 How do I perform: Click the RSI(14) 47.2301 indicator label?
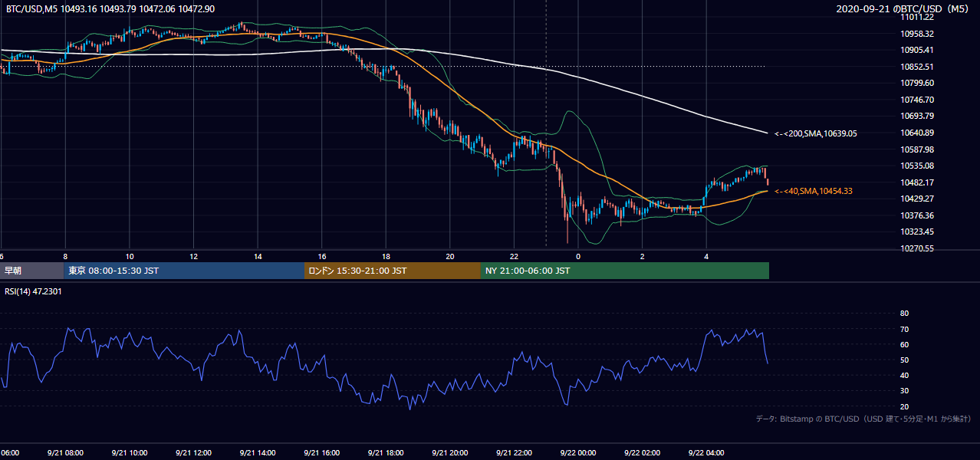coord(34,291)
